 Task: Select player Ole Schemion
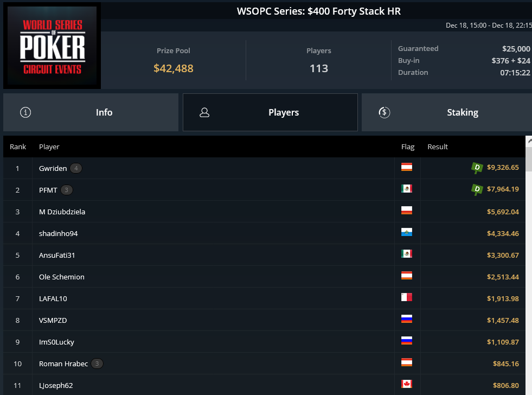tap(62, 277)
